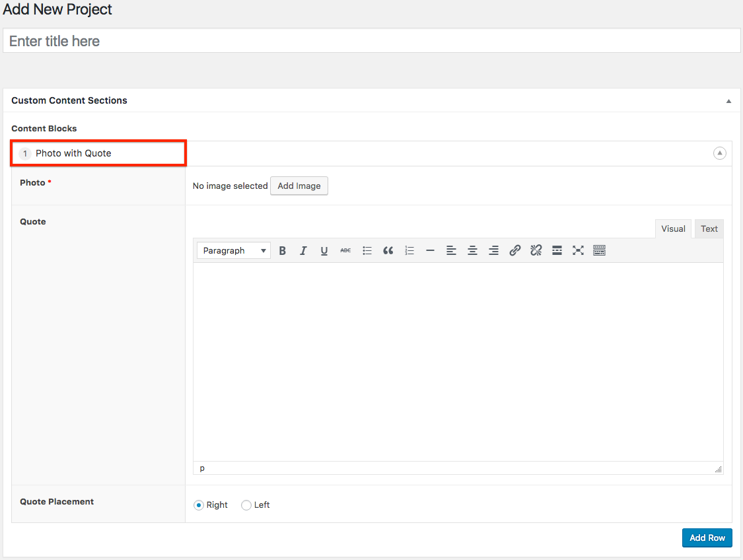This screenshot has height=560, width=743.
Task: Collapse the Custom Content Sections panel
Action: pos(728,101)
